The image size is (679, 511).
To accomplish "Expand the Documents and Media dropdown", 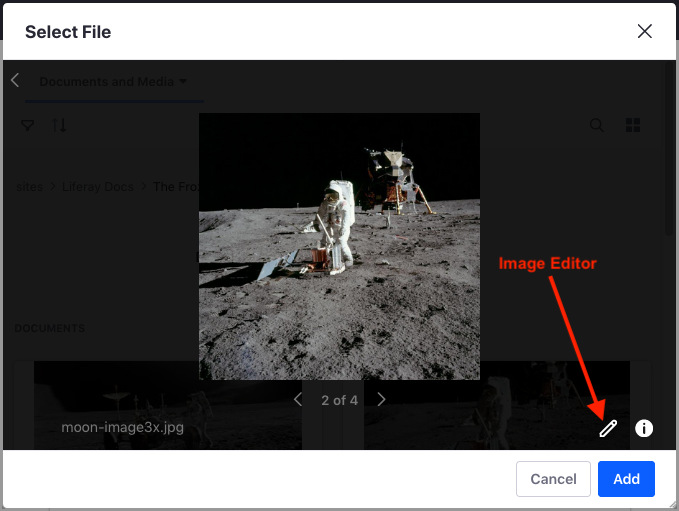I will coord(113,81).
